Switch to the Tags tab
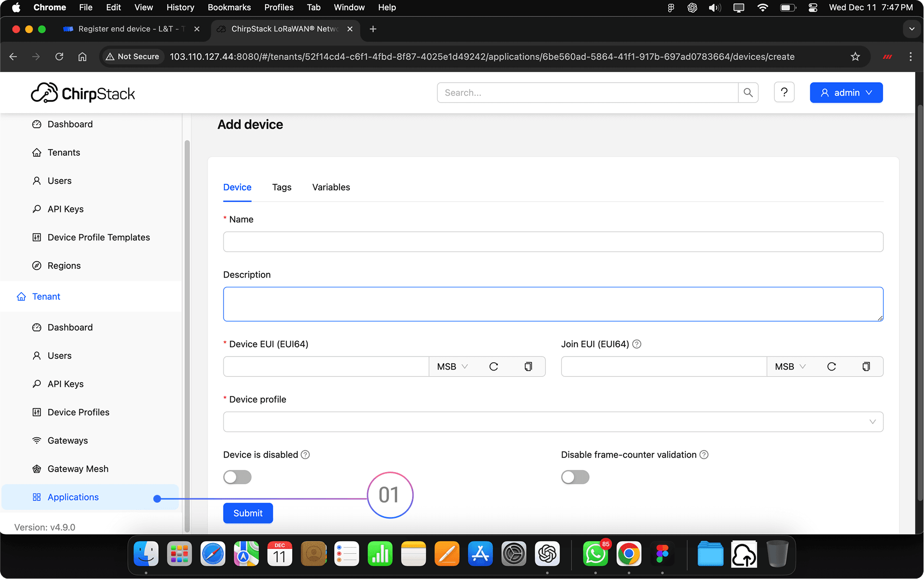Viewport: 924px width, 579px height. [282, 187]
